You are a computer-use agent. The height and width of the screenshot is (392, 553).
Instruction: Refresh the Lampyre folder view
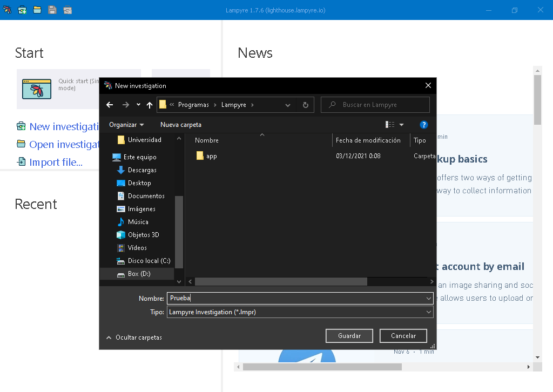306,105
